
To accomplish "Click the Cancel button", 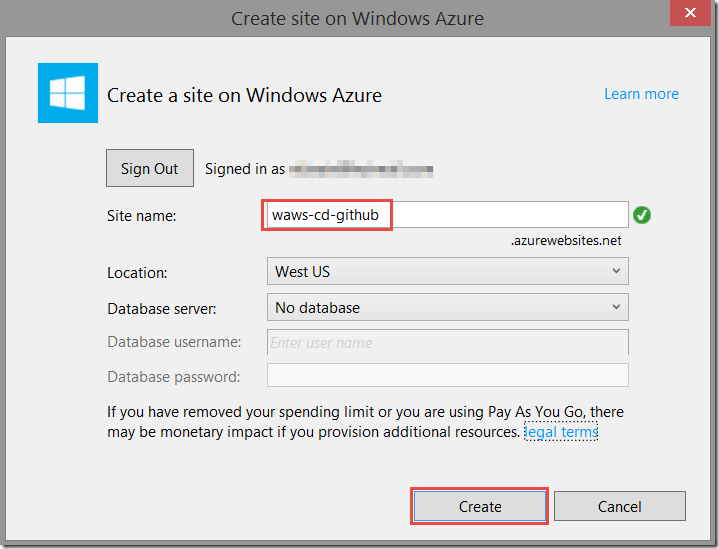I will [619, 506].
